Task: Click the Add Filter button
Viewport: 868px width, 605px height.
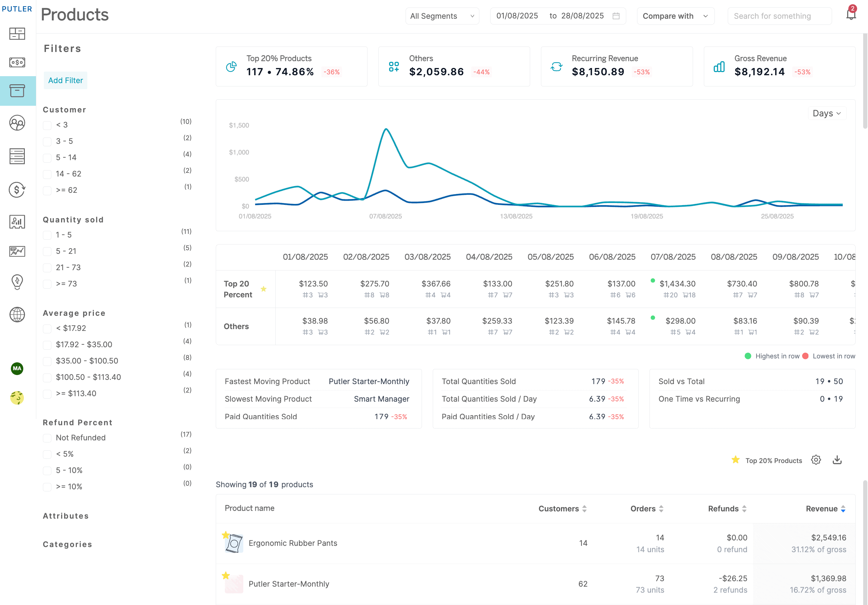Action: 65,80
